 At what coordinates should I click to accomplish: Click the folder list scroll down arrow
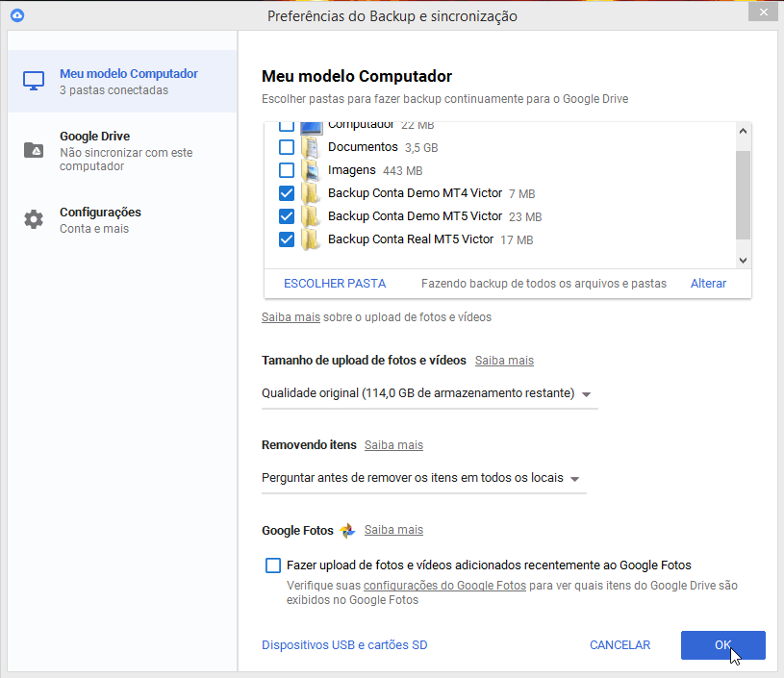(743, 260)
